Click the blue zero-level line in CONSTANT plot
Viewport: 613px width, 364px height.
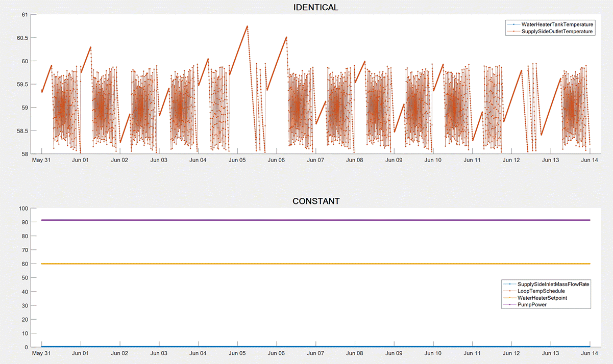pyautogui.click(x=316, y=347)
